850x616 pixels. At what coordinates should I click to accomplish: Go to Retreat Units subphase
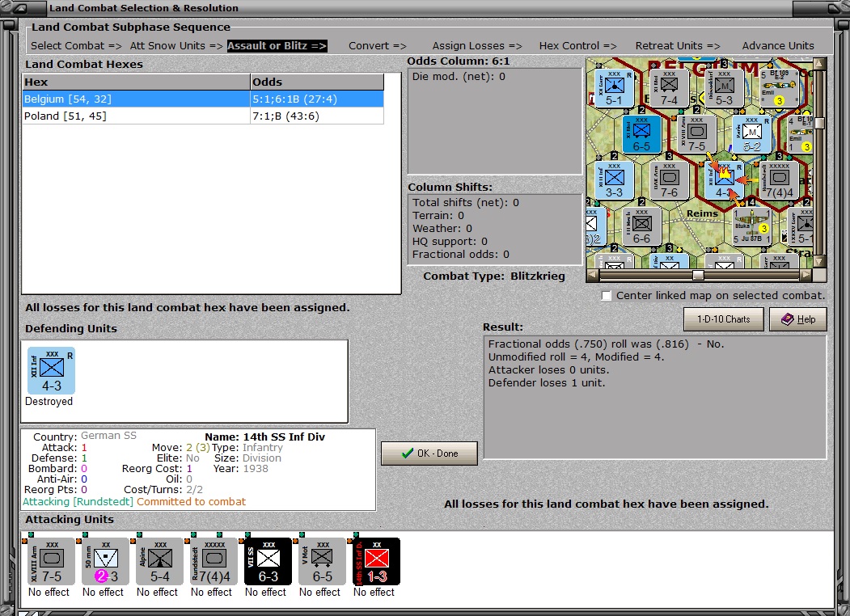click(x=678, y=46)
